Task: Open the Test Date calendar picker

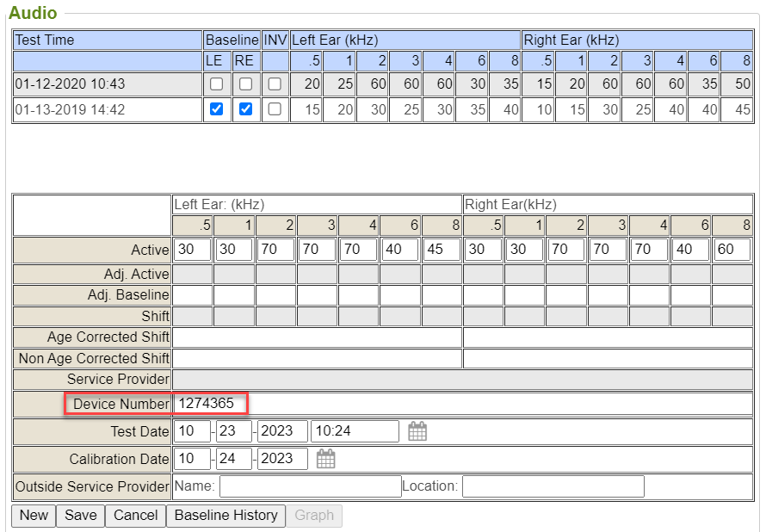Action: click(417, 431)
